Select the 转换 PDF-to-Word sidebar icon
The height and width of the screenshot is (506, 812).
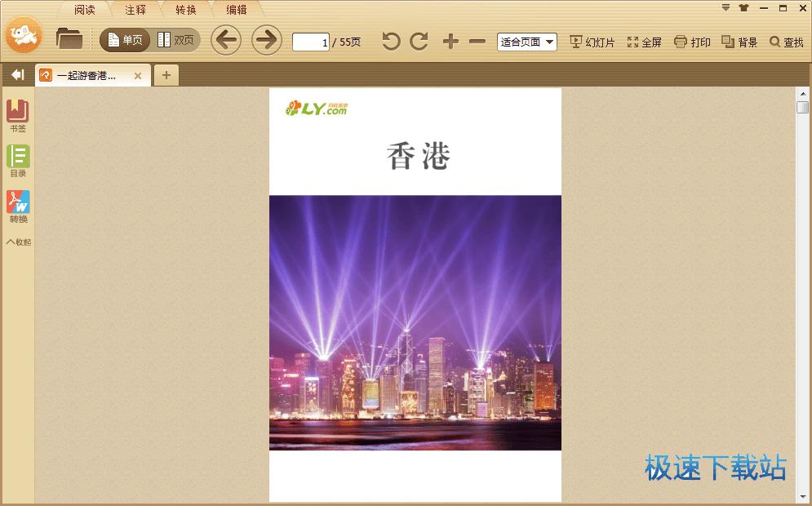coord(16,204)
